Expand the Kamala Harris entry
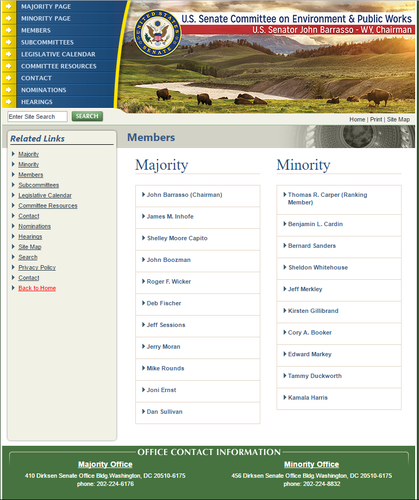This screenshot has width=419, height=500. point(339,398)
